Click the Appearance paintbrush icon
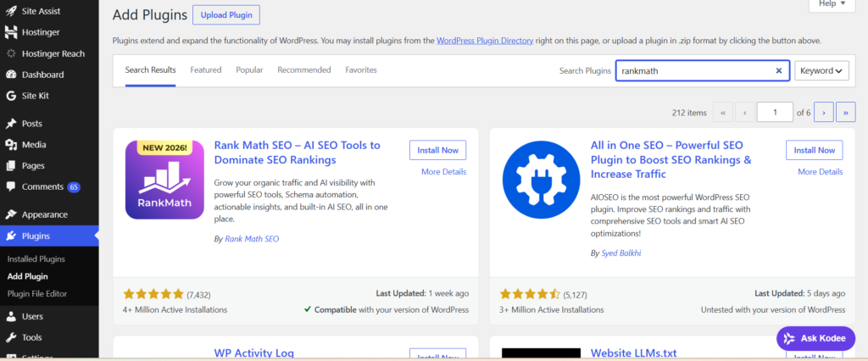868x361 pixels. coord(10,215)
